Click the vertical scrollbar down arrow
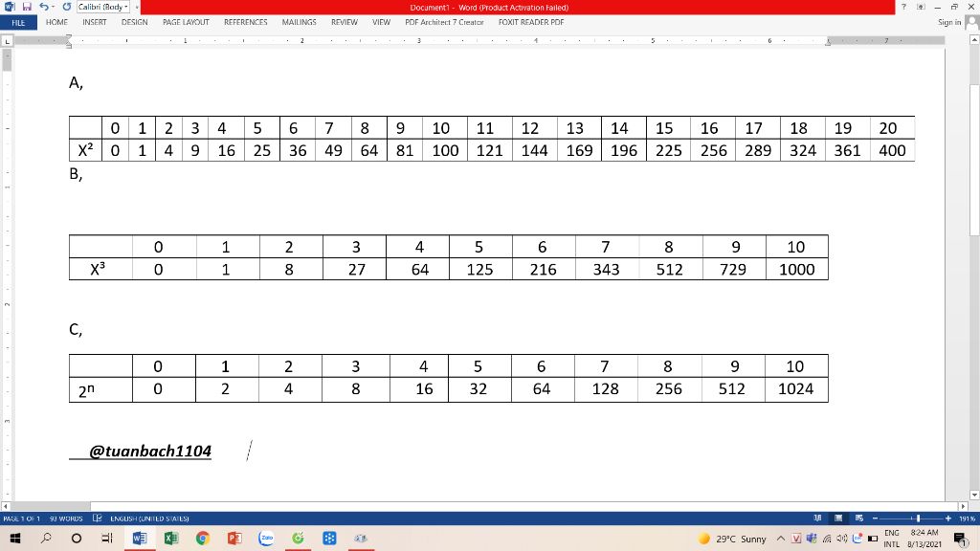The image size is (980, 551). coord(974,496)
